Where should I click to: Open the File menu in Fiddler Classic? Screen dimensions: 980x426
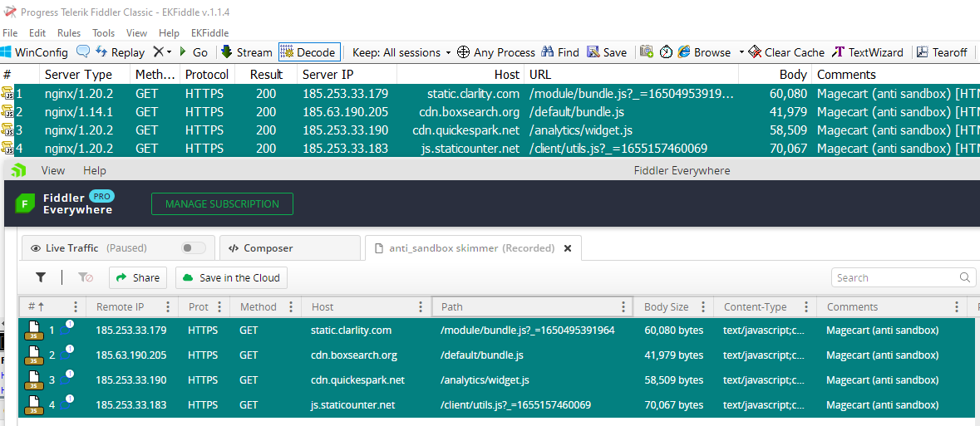[10, 33]
